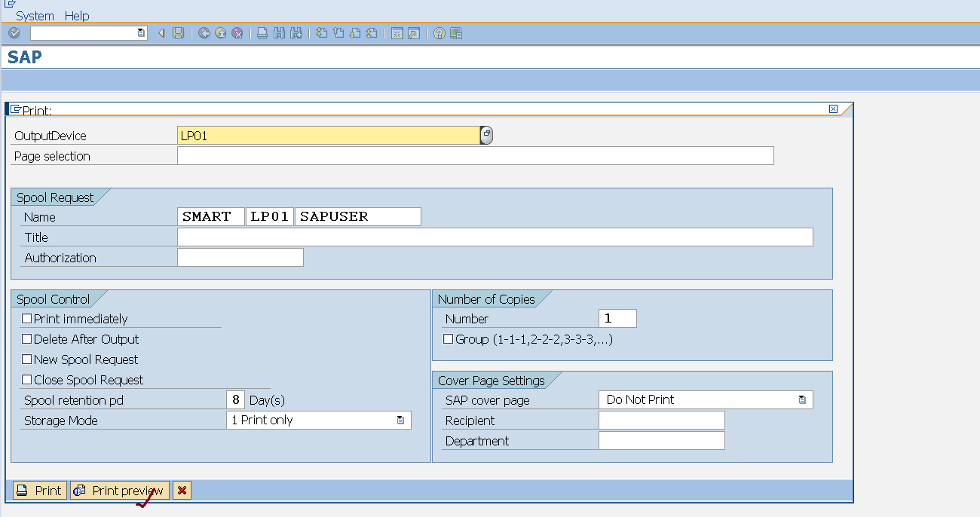
Task: Click the Customize Local Layout icon
Action: point(456,33)
